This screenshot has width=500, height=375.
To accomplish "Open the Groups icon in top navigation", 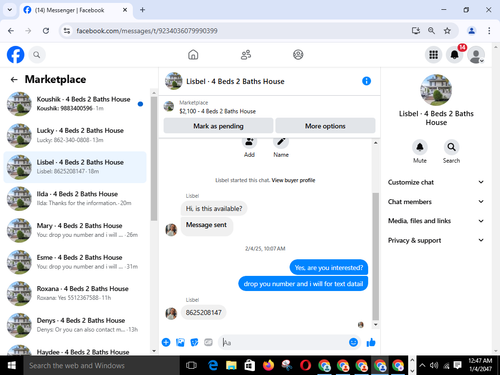I will (x=298, y=54).
